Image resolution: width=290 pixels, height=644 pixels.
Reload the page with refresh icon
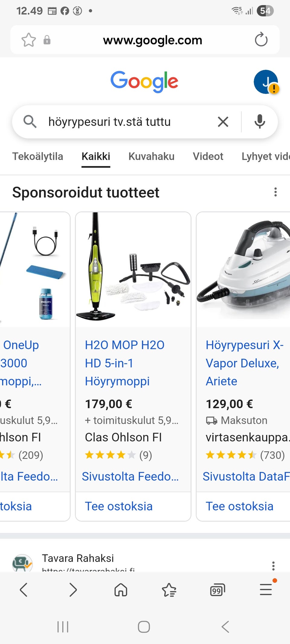point(261,40)
